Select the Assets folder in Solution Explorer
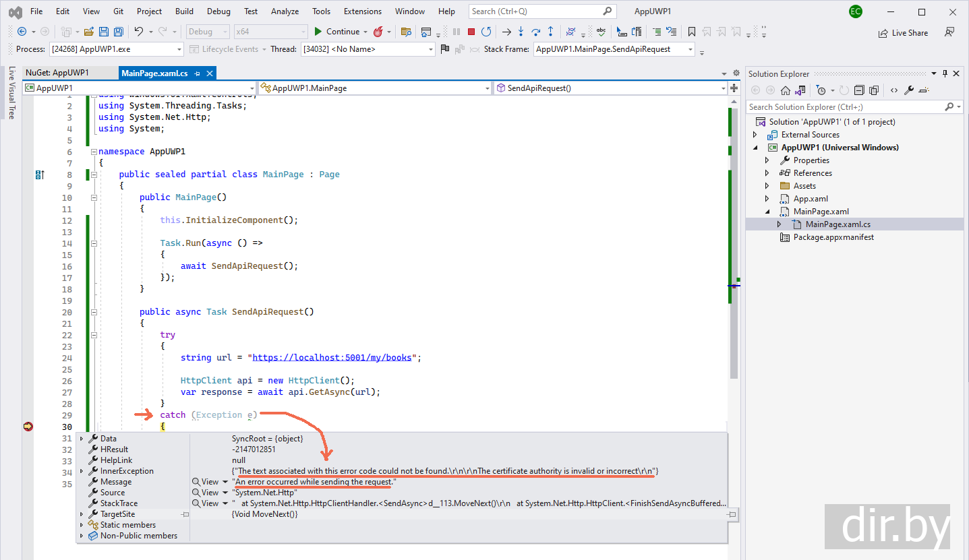 804,186
